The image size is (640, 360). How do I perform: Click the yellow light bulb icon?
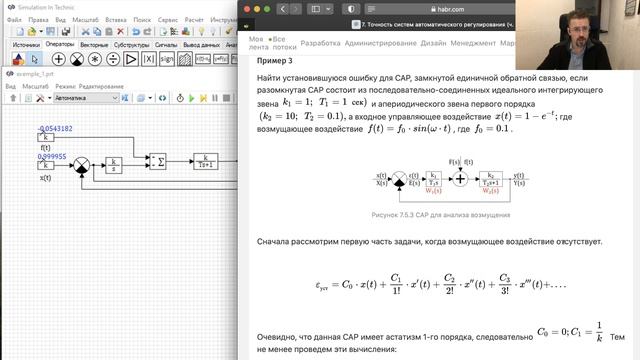(x=201, y=31)
